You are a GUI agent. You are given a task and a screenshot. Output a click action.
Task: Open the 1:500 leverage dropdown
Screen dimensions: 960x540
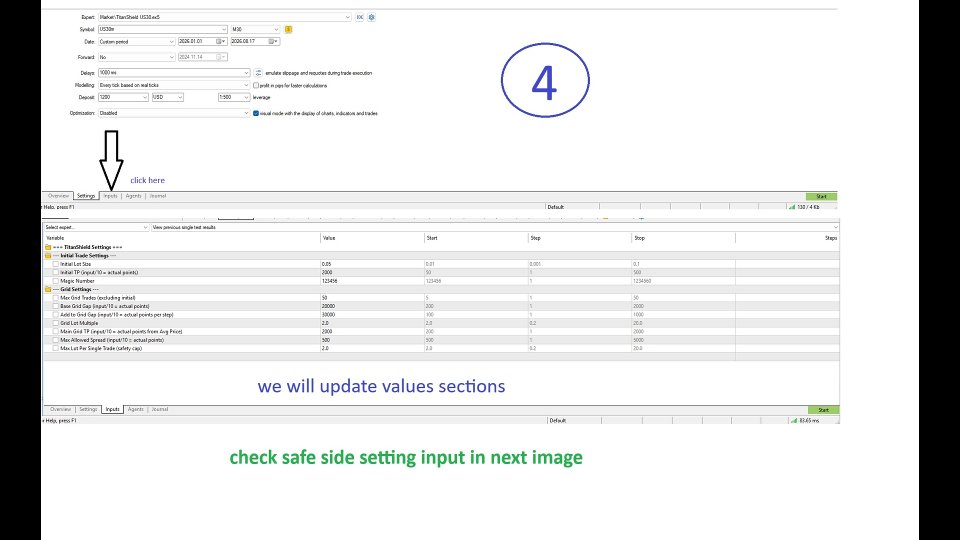click(x=234, y=97)
